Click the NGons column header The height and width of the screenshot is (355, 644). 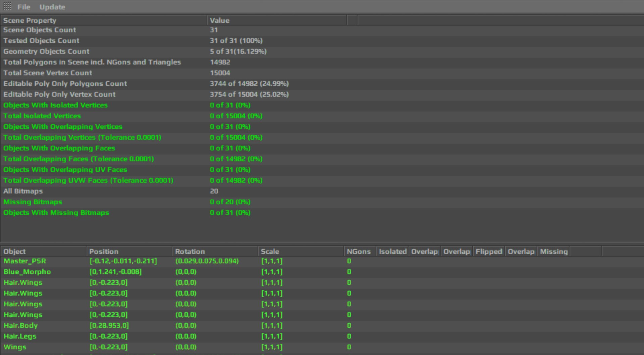tap(360, 252)
